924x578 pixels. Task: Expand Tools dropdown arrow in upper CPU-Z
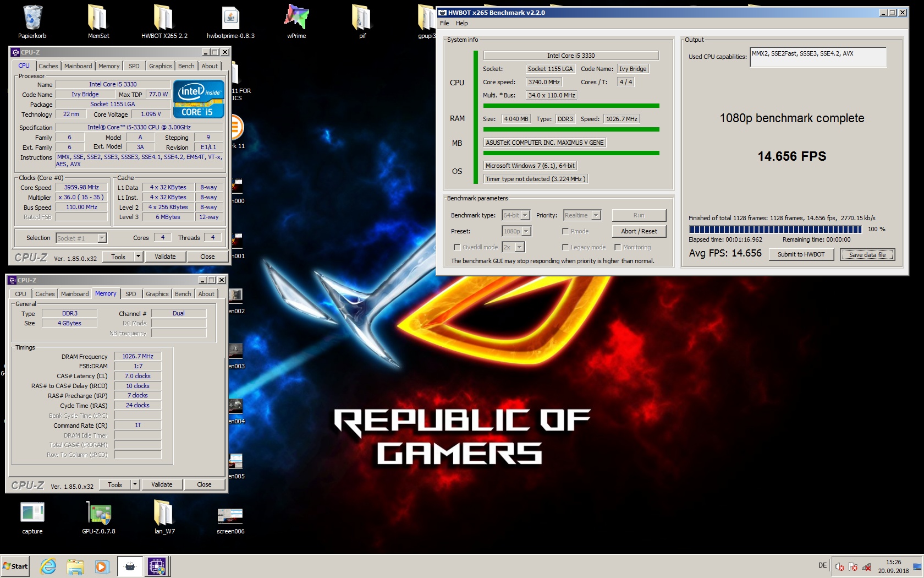click(138, 257)
